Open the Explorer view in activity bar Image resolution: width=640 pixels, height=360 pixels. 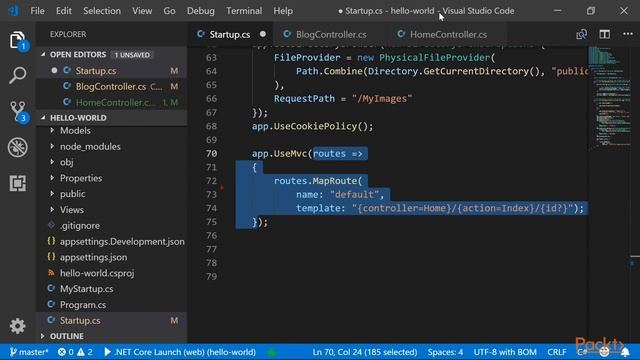click(18, 40)
